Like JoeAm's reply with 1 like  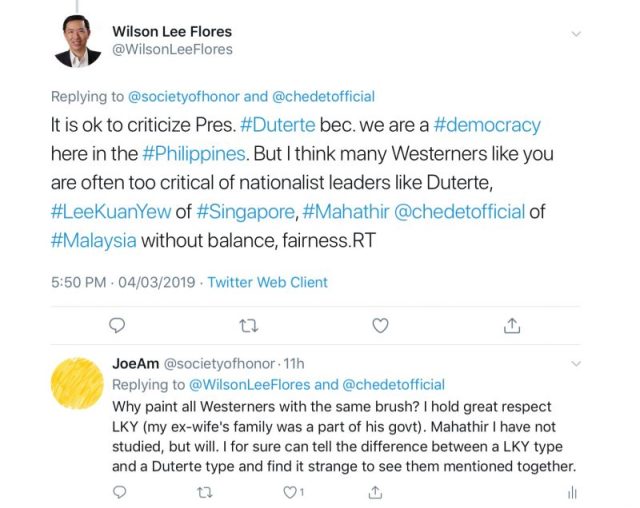[x=291, y=491]
